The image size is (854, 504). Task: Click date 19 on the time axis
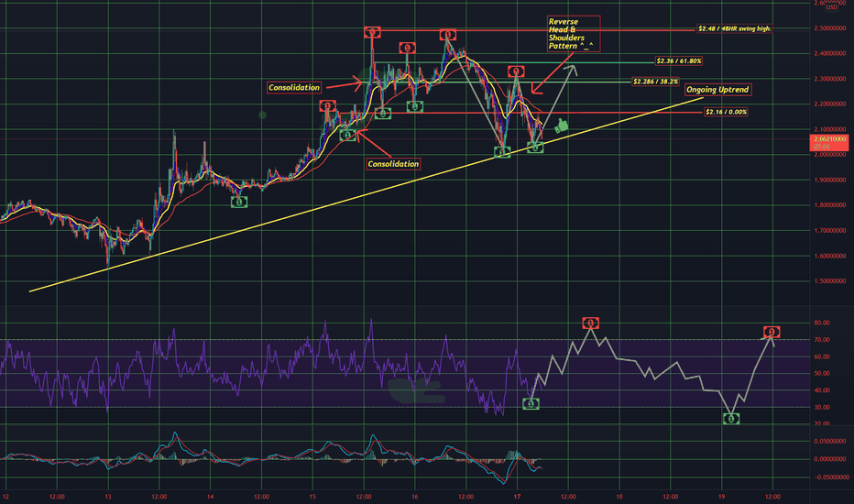721,497
